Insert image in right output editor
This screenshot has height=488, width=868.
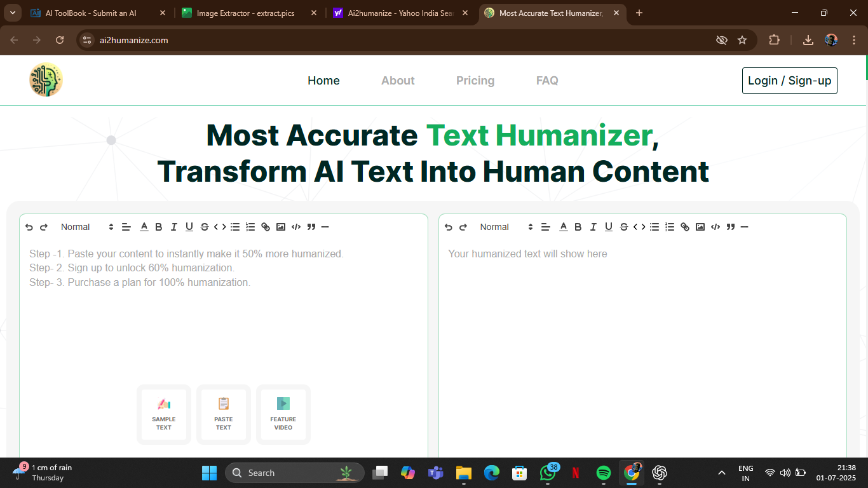700,227
